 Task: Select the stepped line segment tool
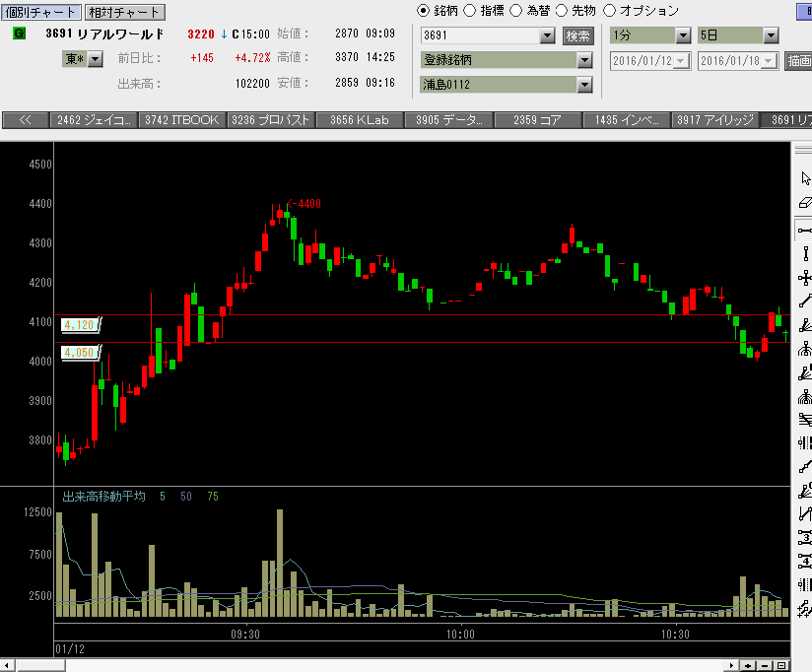(805, 467)
